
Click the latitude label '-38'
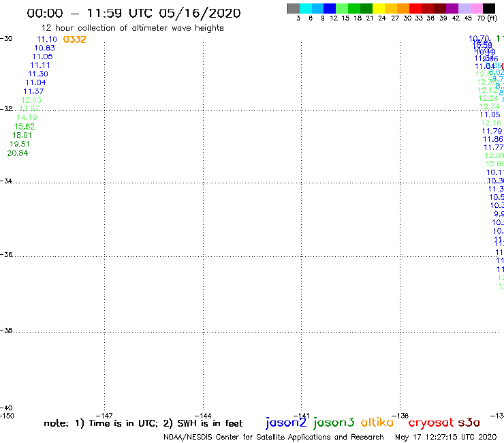6,331
